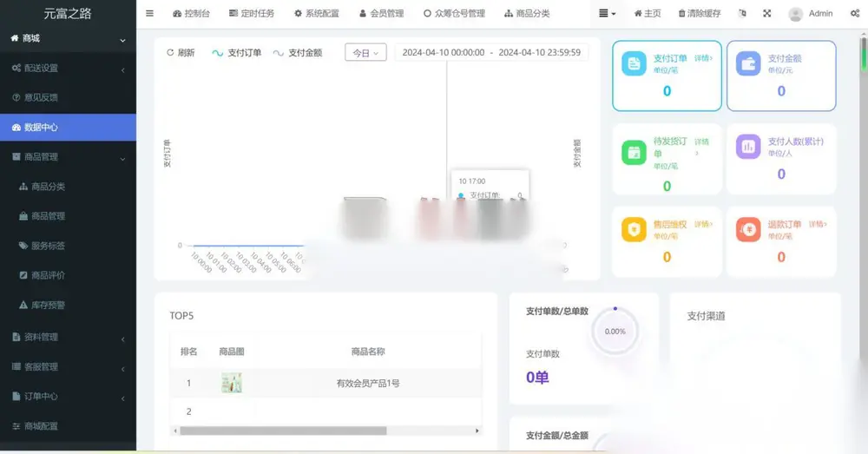Open the 系统配置 top menu item
The height and width of the screenshot is (454, 868).
click(x=317, y=13)
